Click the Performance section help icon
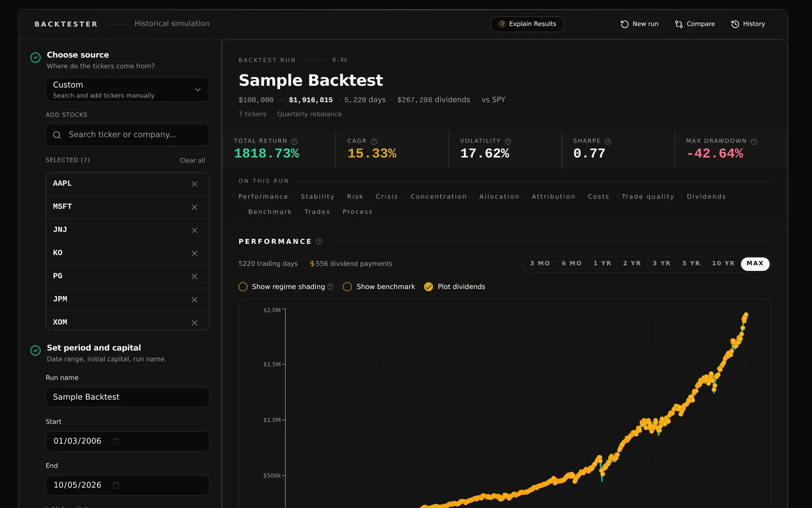The height and width of the screenshot is (508, 812). coord(319,242)
